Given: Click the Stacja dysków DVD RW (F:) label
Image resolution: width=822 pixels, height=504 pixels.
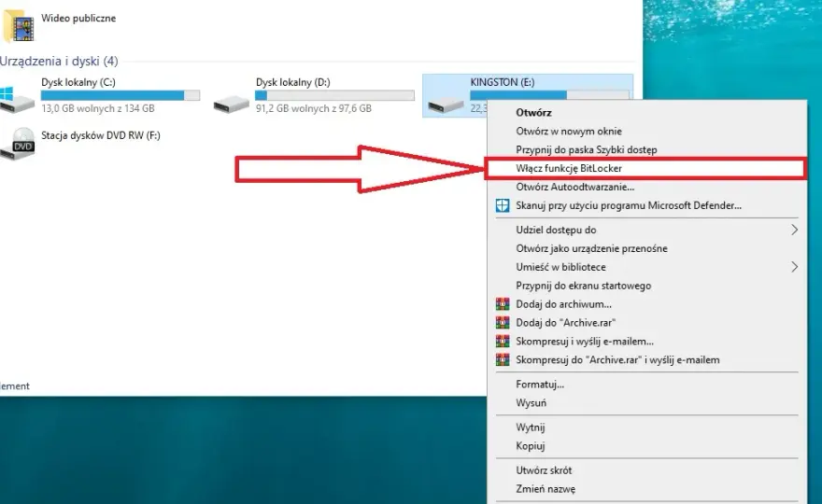Looking at the screenshot, I should [x=101, y=135].
